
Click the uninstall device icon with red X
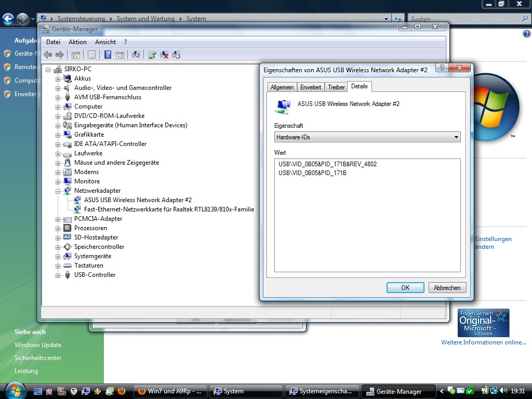[164, 55]
